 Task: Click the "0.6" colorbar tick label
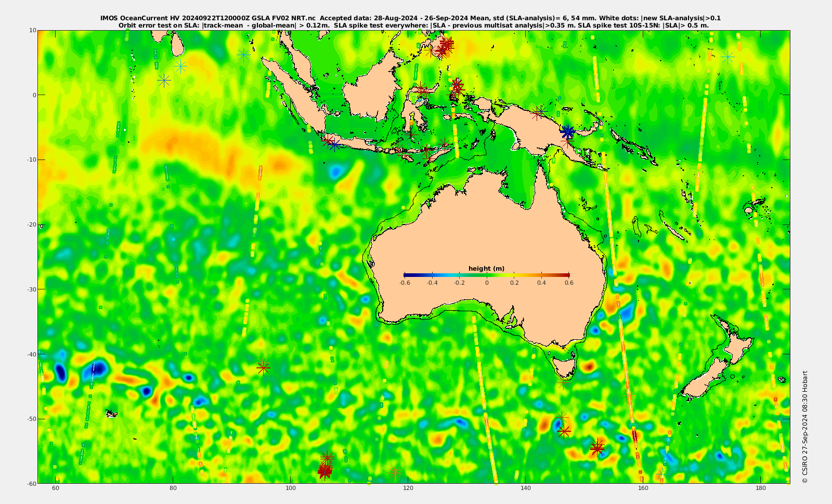[569, 283]
